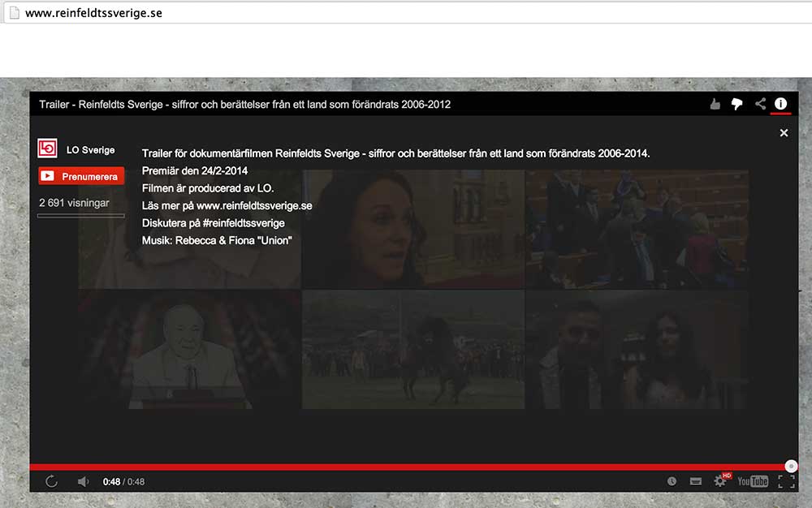Click the red video progress bar
The height and width of the screenshot is (508, 812).
click(406, 467)
